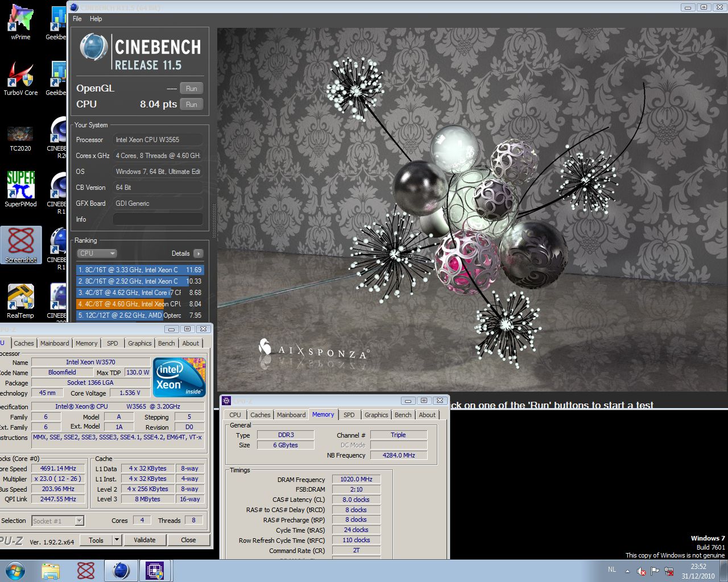728x582 pixels.
Task: Open the Socket #1 selection dropdown
Action: (57, 521)
